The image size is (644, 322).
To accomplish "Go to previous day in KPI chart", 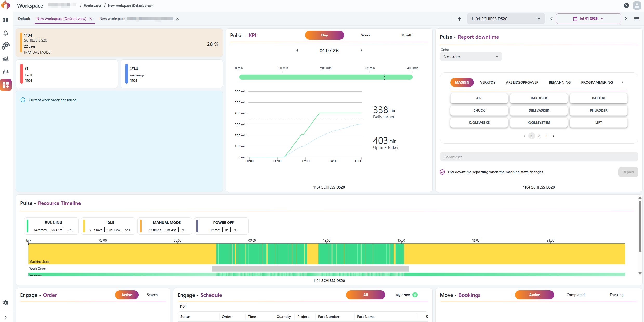I will [x=297, y=50].
